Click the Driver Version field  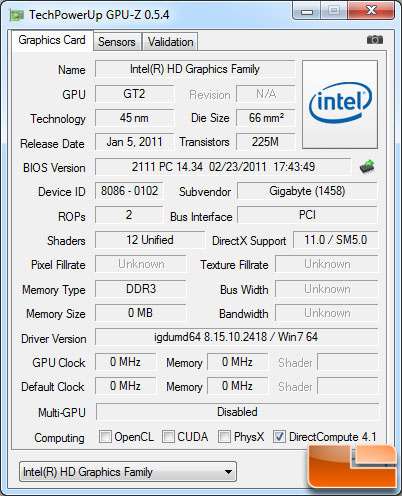tap(237, 337)
